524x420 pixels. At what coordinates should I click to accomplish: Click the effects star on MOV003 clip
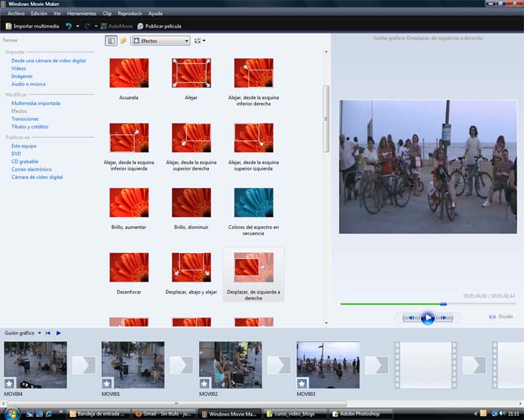coord(302,383)
